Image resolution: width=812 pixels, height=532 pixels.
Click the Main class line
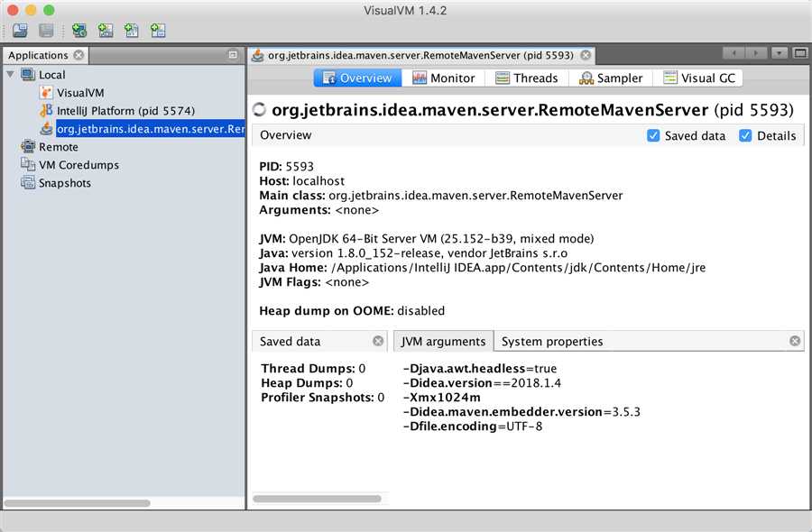tap(440, 196)
